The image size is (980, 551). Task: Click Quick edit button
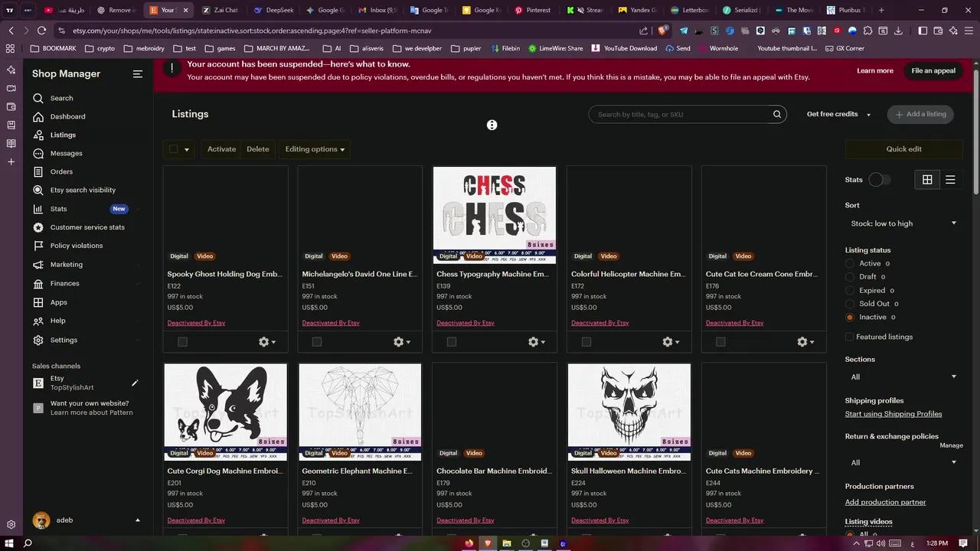[903, 149]
